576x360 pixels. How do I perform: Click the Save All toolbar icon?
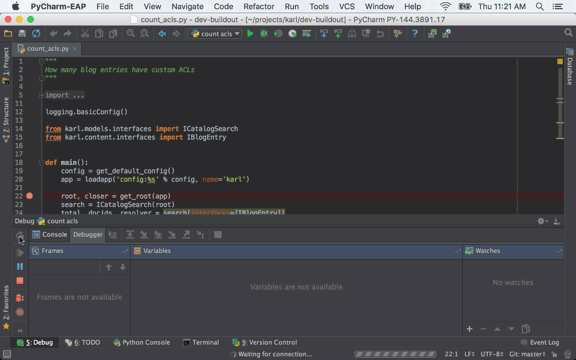point(22,34)
